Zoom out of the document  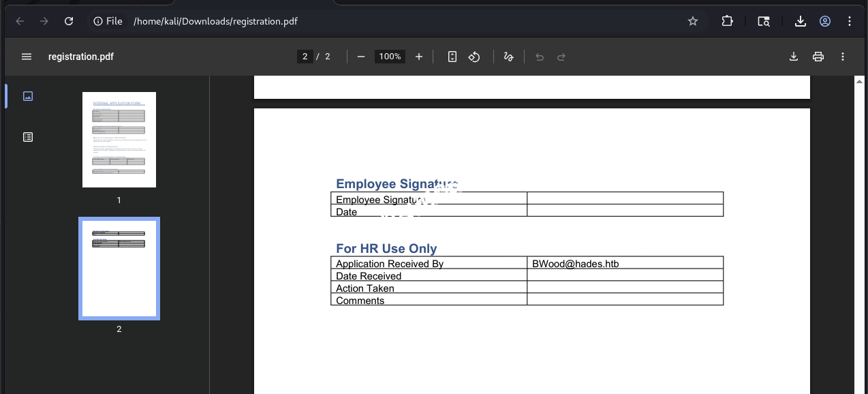coord(360,57)
